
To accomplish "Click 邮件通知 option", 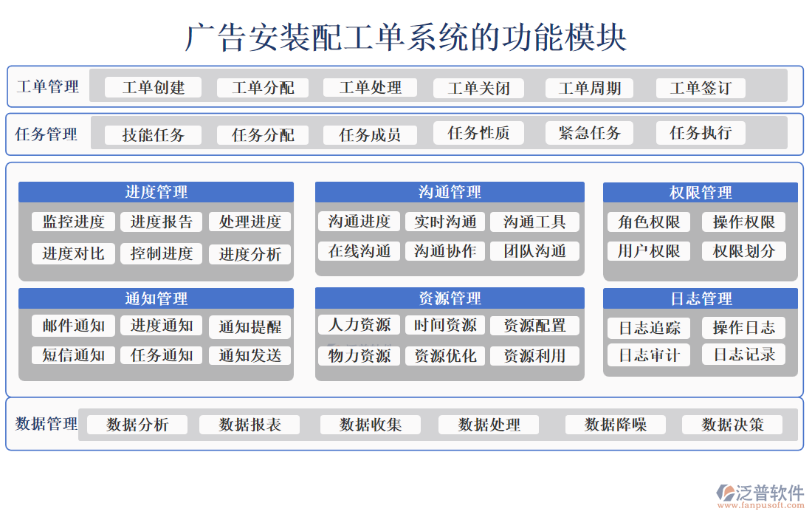I will click(x=72, y=325).
